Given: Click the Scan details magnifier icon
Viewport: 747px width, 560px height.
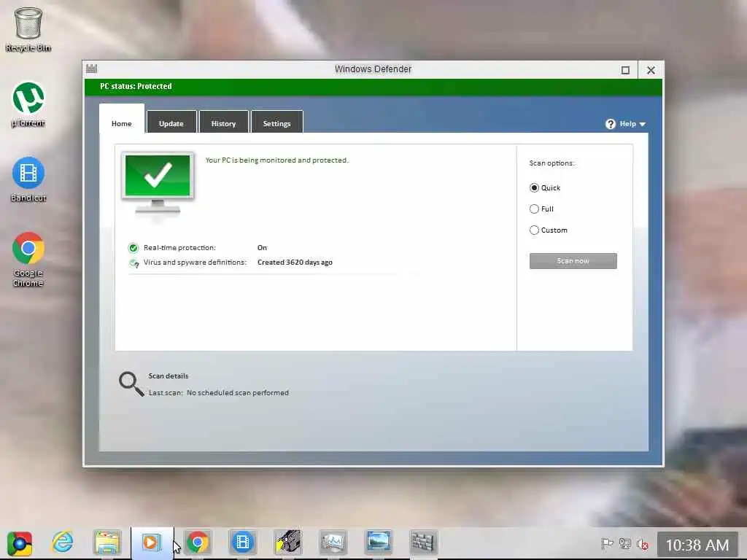Looking at the screenshot, I should (131, 384).
